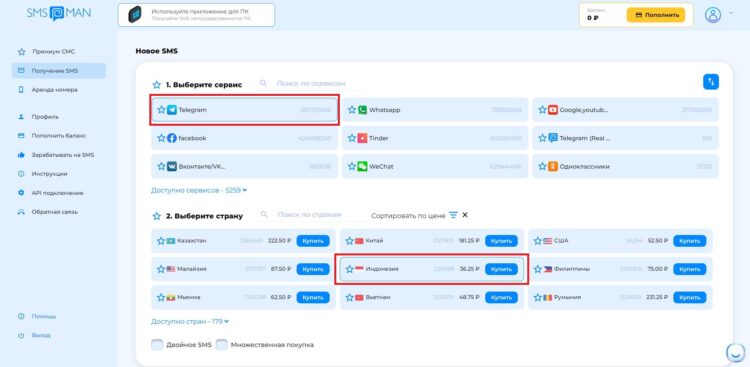Enable the Двойное SMS checkbox
The image size is (750, 367).
pos(157,345)
